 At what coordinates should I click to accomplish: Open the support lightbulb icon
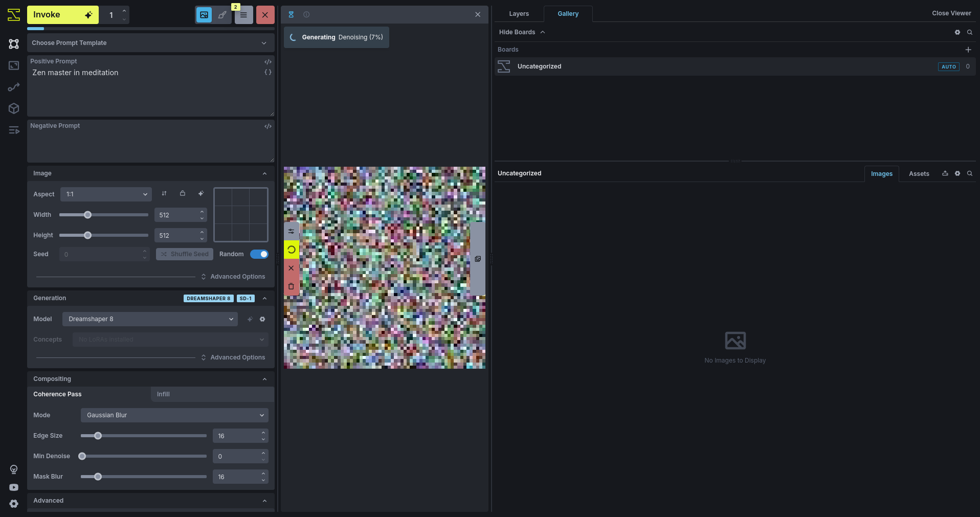(14, 469)
